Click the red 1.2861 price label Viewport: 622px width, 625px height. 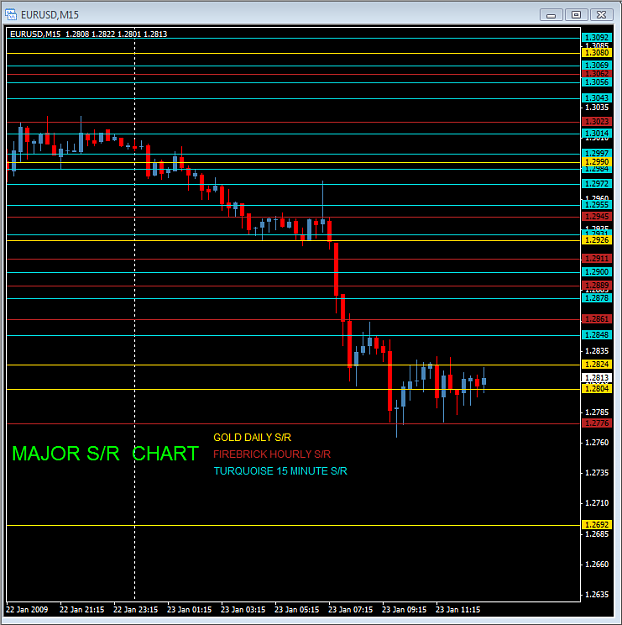coord(597,319)
